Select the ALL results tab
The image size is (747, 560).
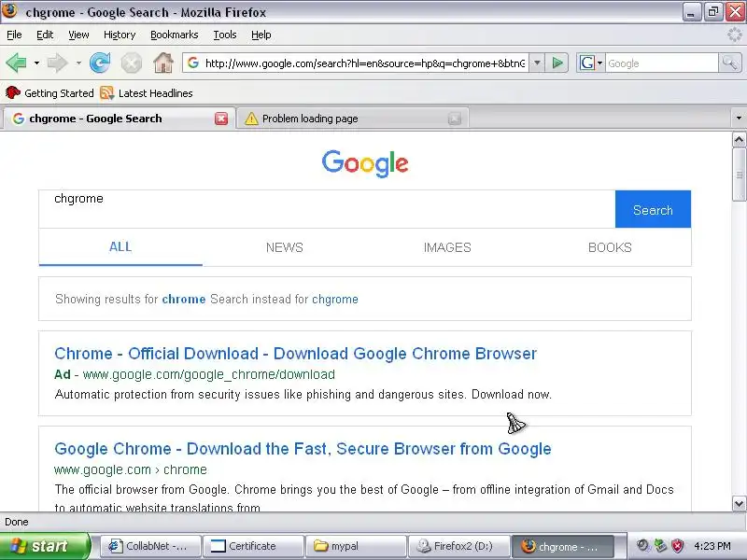point(120,246)
